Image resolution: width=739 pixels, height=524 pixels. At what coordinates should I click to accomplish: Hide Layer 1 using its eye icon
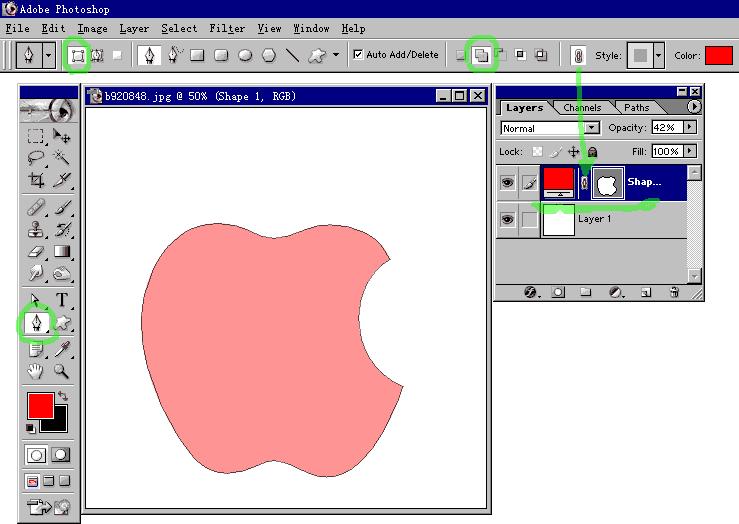coord(508,219)
